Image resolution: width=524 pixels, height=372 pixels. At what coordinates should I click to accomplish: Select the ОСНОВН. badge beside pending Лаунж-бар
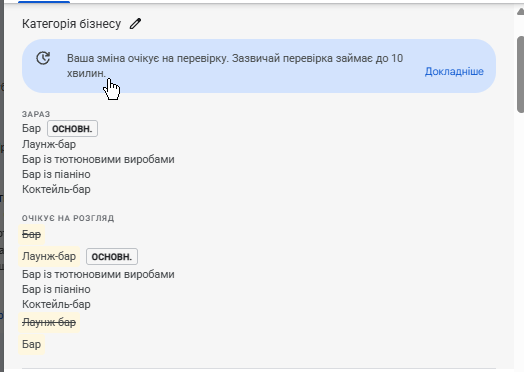[x=112, y=257]
